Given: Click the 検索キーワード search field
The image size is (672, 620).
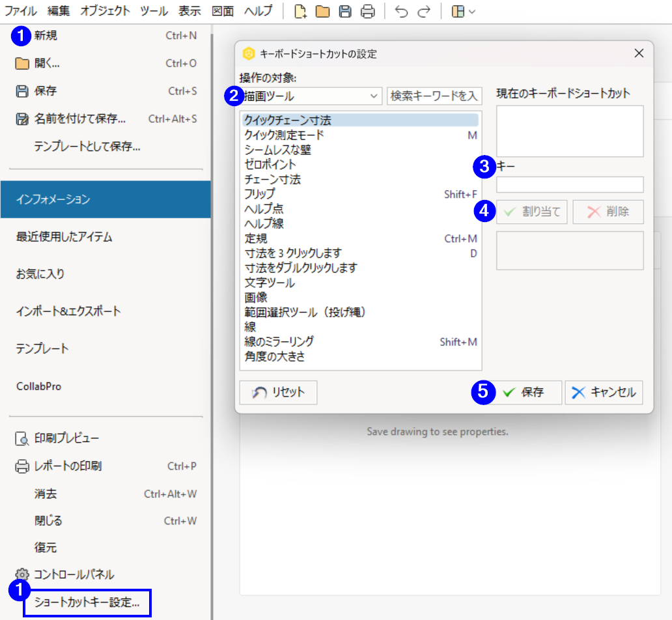Looking at the screenshot, I should [x=434, y=96].
